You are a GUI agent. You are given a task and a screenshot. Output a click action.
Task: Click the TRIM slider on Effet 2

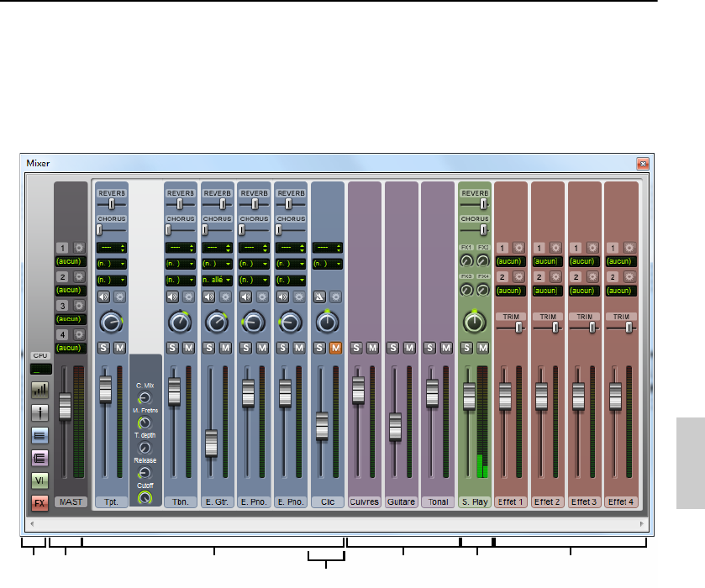pos(548,328)
